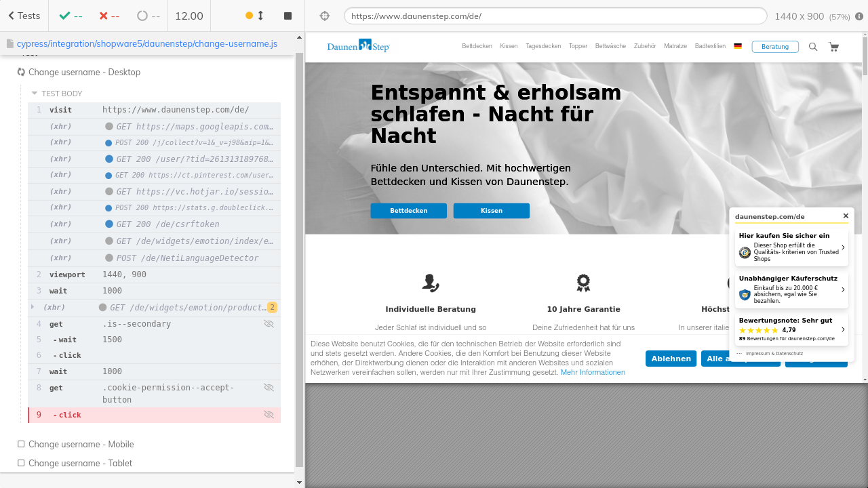Click the search magnifier icon on website
The image size is (868, 488).
click(x=813, y=47)
